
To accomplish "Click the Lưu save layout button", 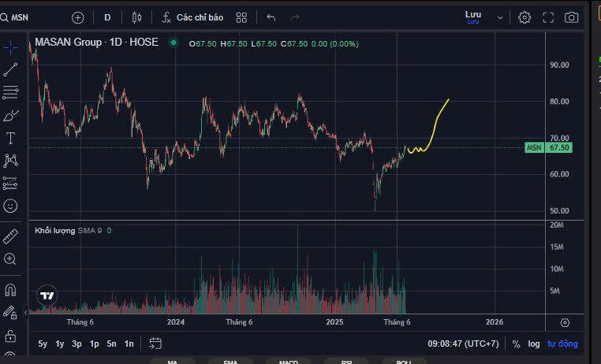I will [x=473, y=17].
